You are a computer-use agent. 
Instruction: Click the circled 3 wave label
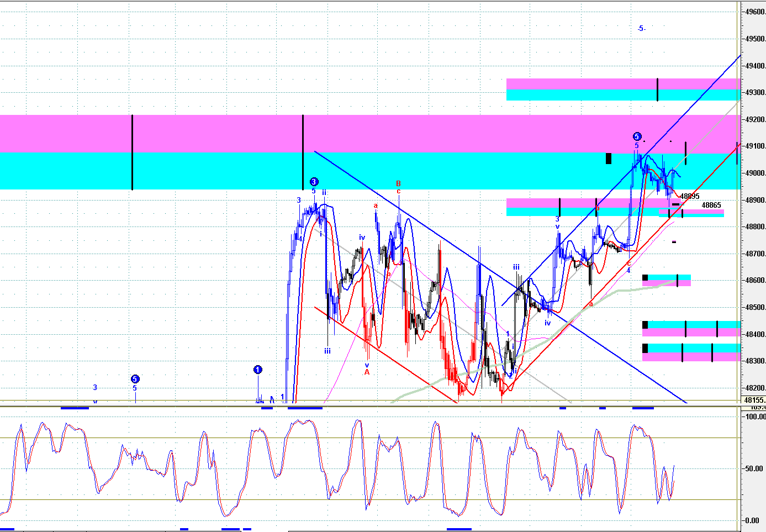point(314,182)
